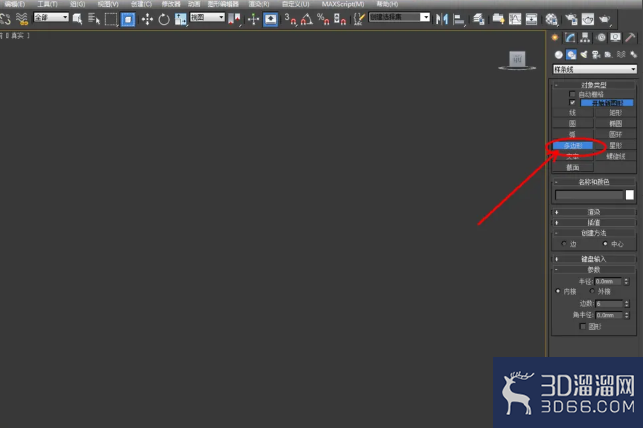Click the 多边形 polygon button
This screenshot has width=643, height=428.
(x=572, y=146)
